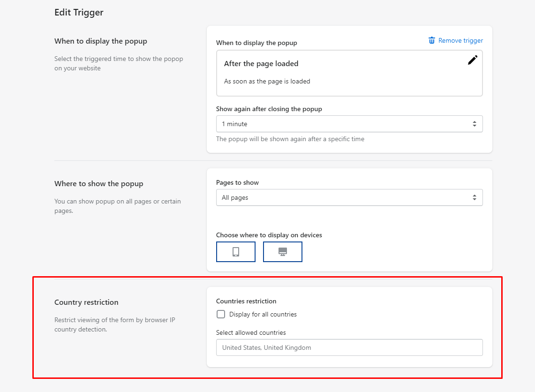This screenshot has height=392, width=535.
Task: Click the "Select allowed countries" field label
Action: pyautogui.click(x=251, y=332)
